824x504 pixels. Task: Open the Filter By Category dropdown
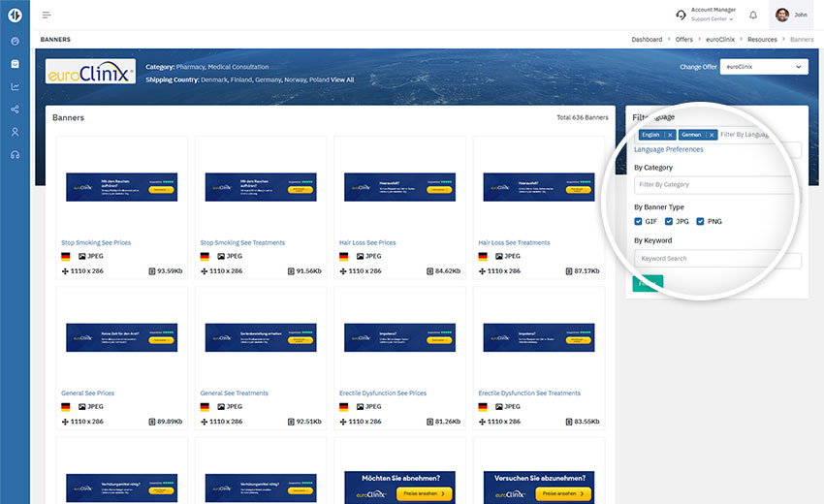point(717,184)
